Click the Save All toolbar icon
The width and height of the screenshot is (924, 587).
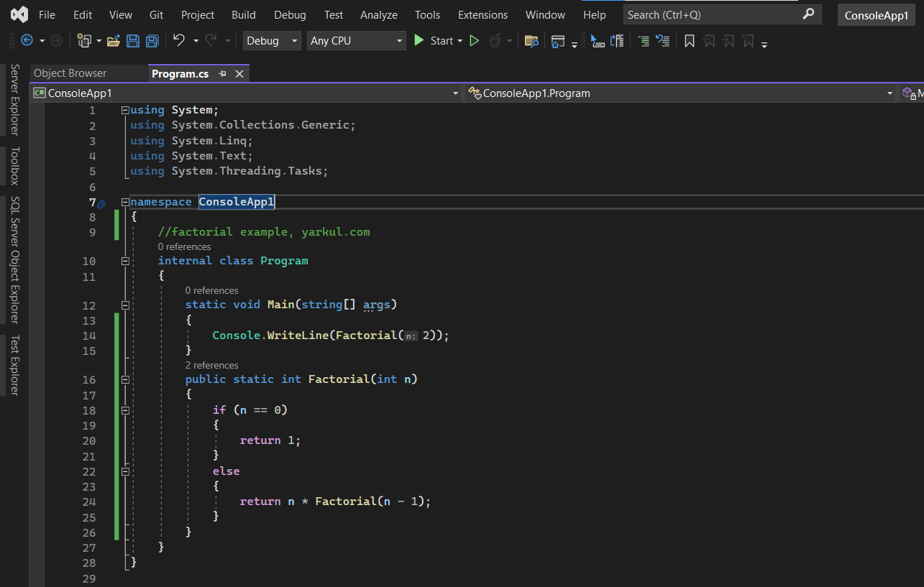[152, 41]
